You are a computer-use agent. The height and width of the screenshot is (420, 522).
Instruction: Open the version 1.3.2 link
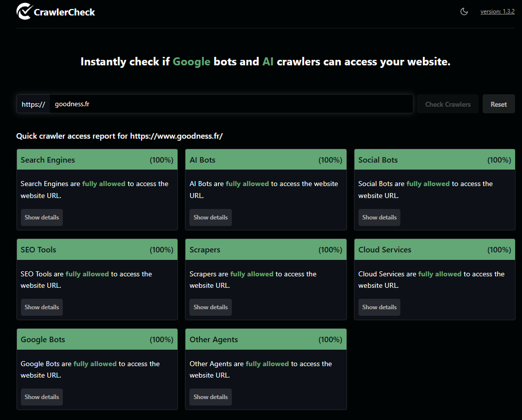pyautogui.click(x=497, y=11)
